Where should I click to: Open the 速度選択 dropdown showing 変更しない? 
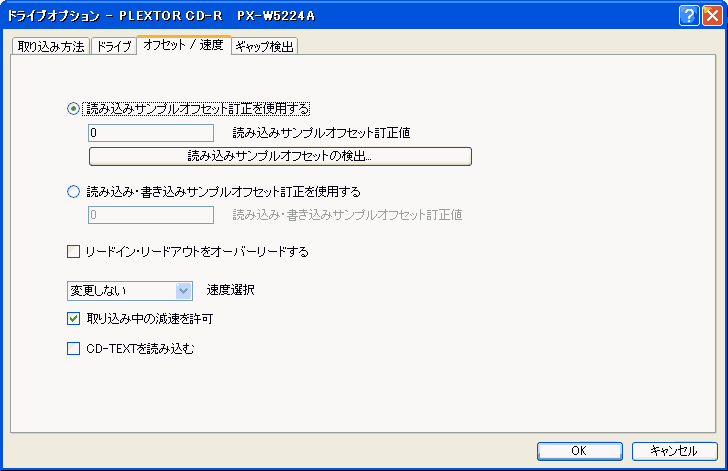pyautogui.click(x=130, y=291)
